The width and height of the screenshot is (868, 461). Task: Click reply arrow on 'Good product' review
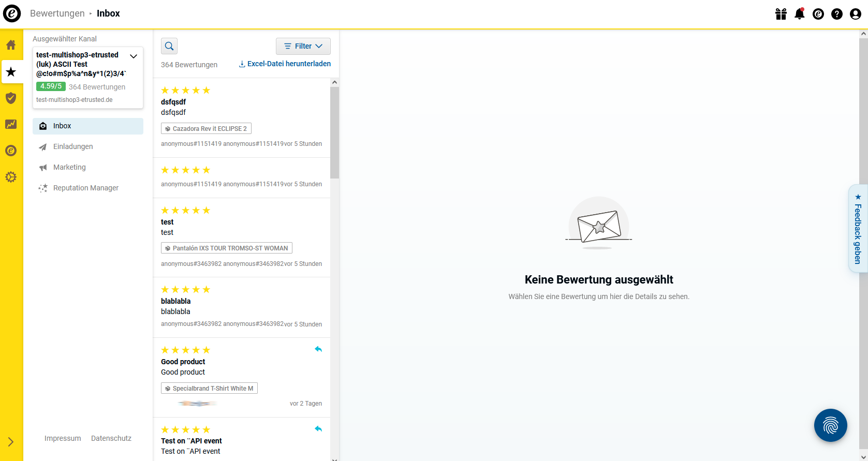(x=318, y=349)
